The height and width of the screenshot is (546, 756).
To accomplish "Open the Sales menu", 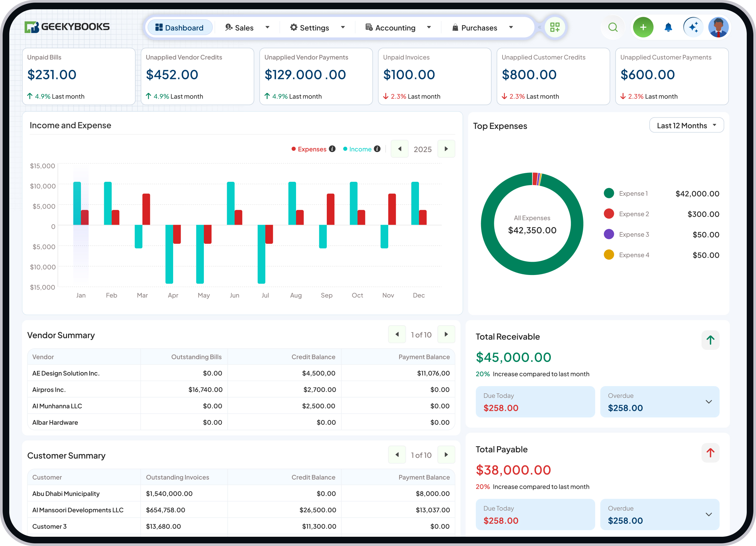I will (244, 27).
